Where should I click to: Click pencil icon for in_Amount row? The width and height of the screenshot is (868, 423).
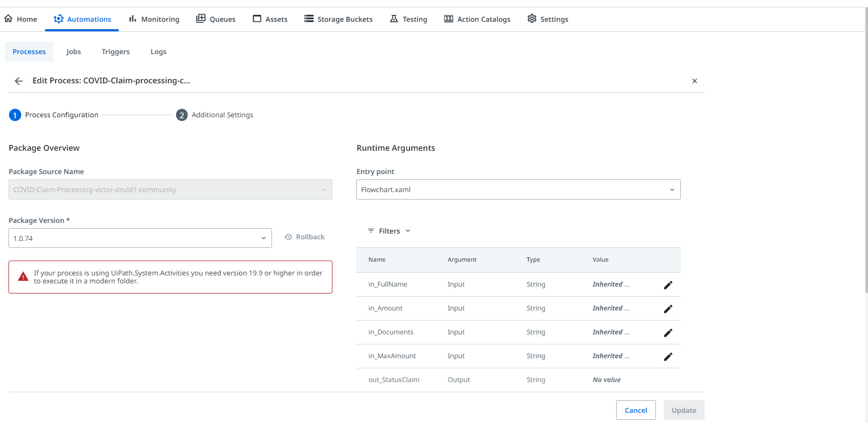coord(668,309)
